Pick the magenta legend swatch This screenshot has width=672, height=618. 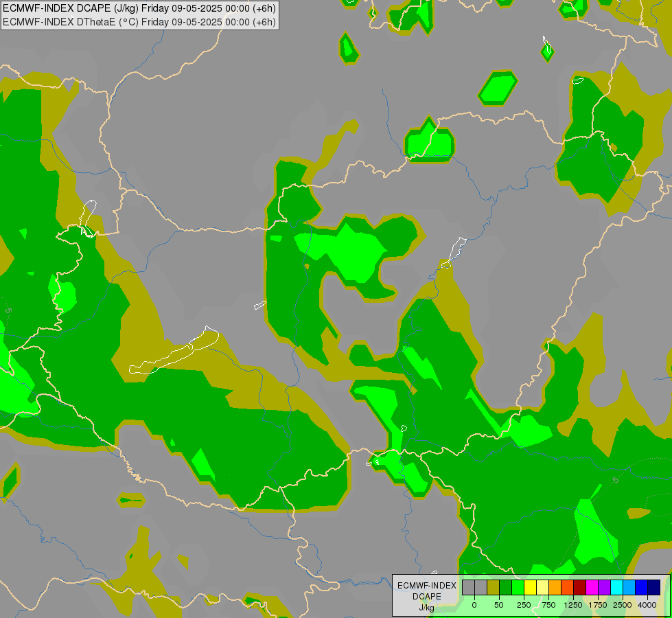click(592, 587)
